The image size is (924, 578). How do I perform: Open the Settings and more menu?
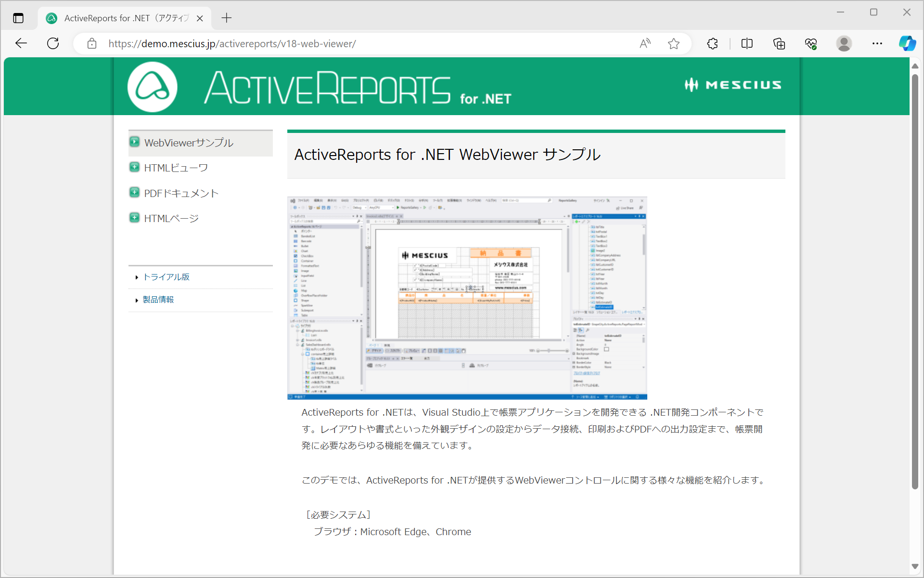[877, 44]
